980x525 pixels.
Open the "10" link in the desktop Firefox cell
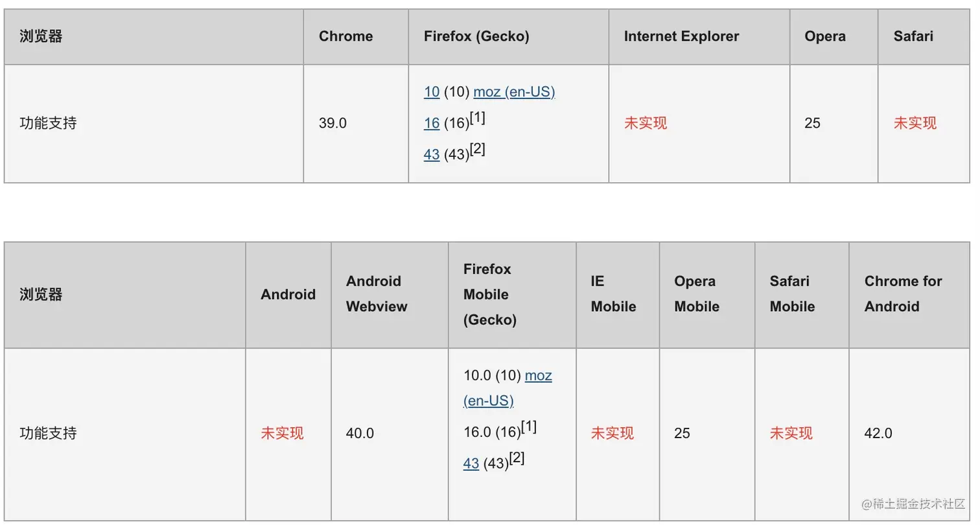432,92
